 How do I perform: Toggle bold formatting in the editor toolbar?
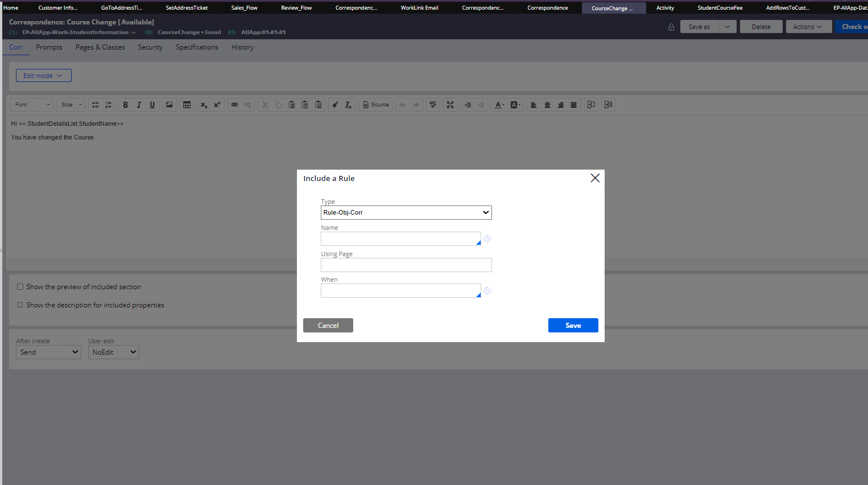pos(126,105)
